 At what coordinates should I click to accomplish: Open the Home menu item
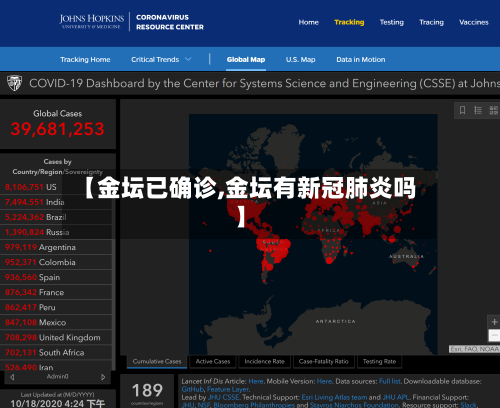pyautogui.click(x=308, y=22)
